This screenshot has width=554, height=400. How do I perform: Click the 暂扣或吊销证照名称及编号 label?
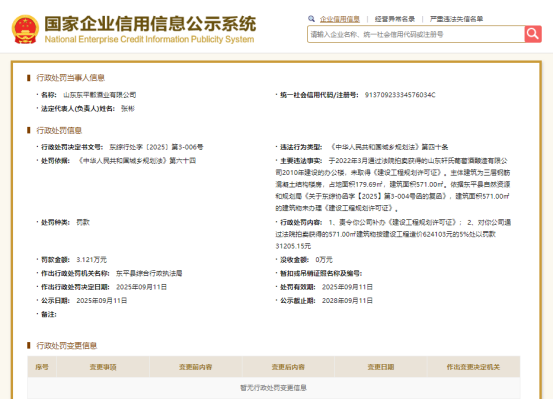[321, 273]
